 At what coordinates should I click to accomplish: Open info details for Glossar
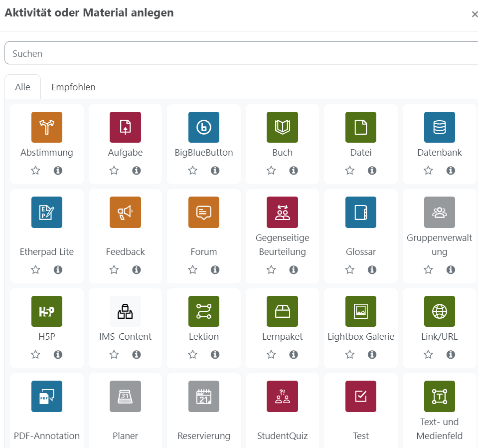point(372,270)
